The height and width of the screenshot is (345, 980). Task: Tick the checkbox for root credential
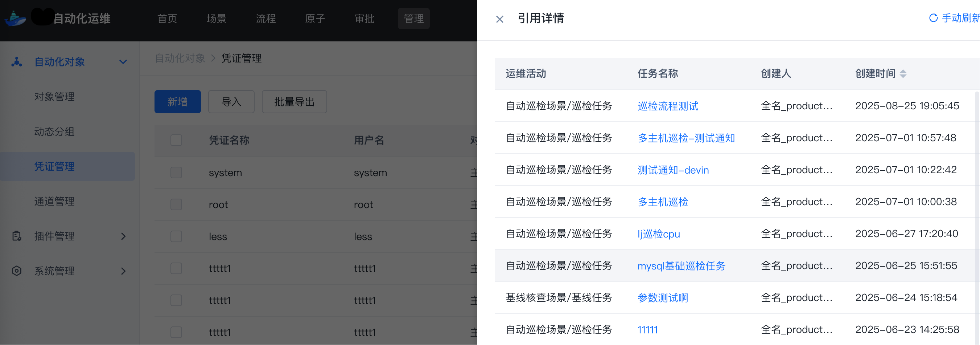[176, 204]
